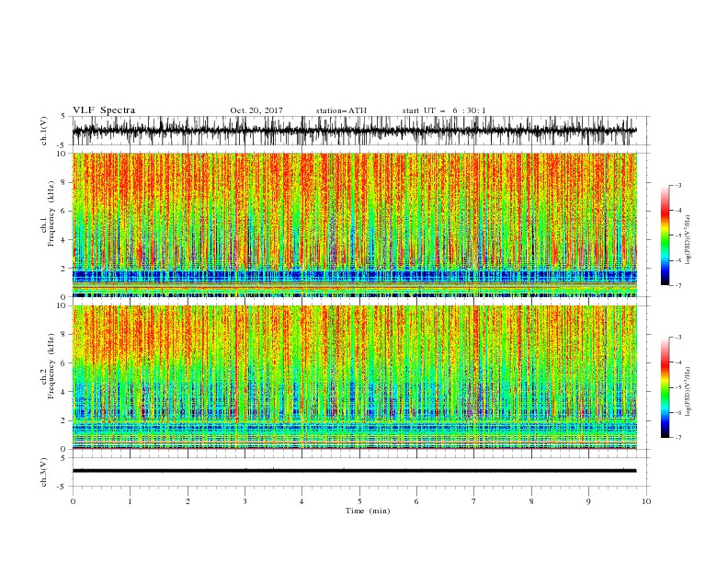728x563 pixels.
Task: Click time axis tick label "2"
Action: click(x=188, y=501)
